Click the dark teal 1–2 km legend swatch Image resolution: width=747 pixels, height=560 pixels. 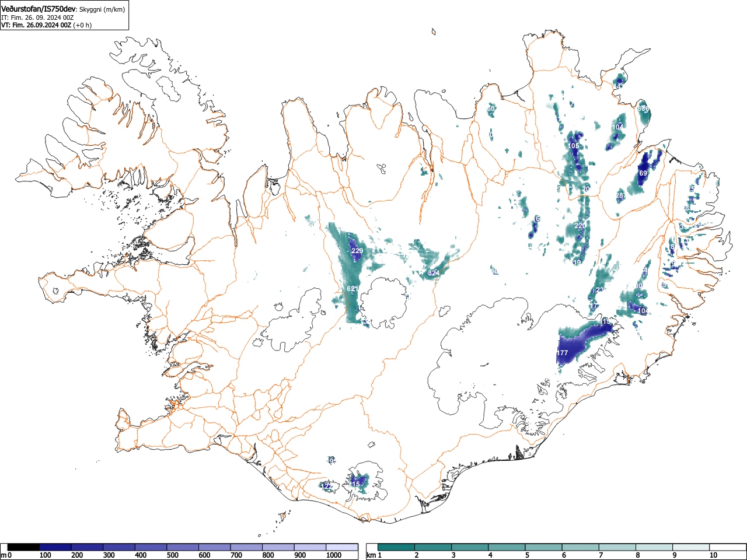pos(397,547)
